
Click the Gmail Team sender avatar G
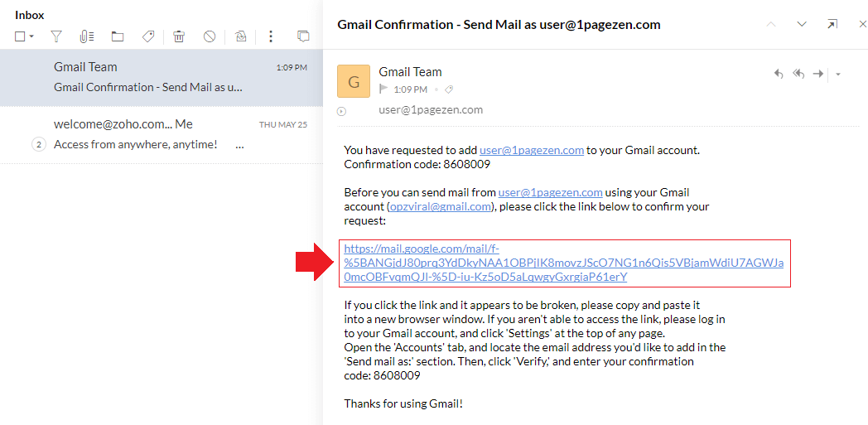click(353, 81)
